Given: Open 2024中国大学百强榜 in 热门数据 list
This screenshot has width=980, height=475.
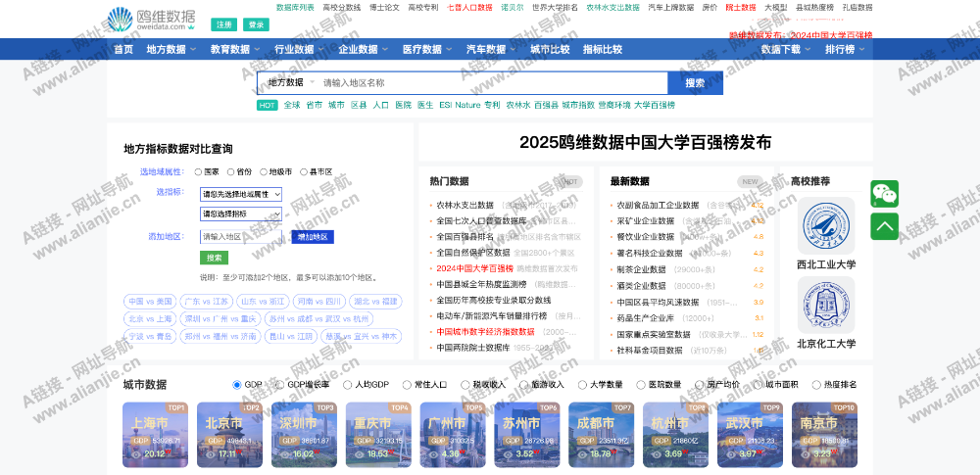Looking at the screenshot, I should (474, 268).
